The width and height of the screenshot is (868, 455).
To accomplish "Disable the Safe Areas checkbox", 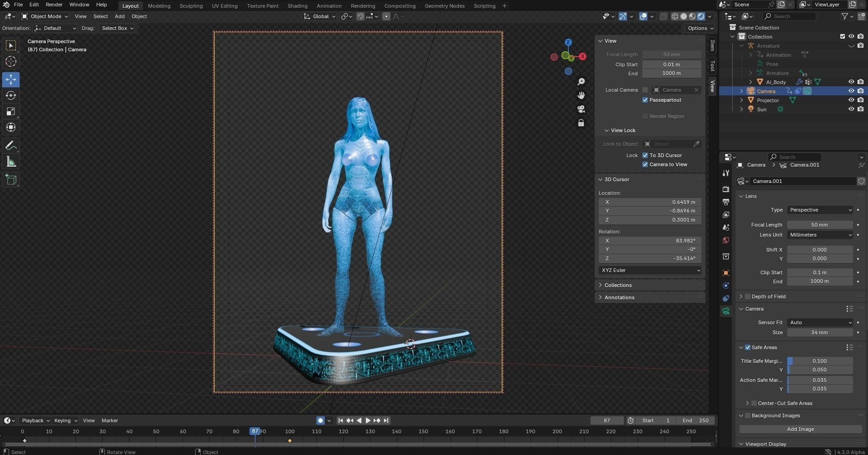I will [x=748, y=347].
